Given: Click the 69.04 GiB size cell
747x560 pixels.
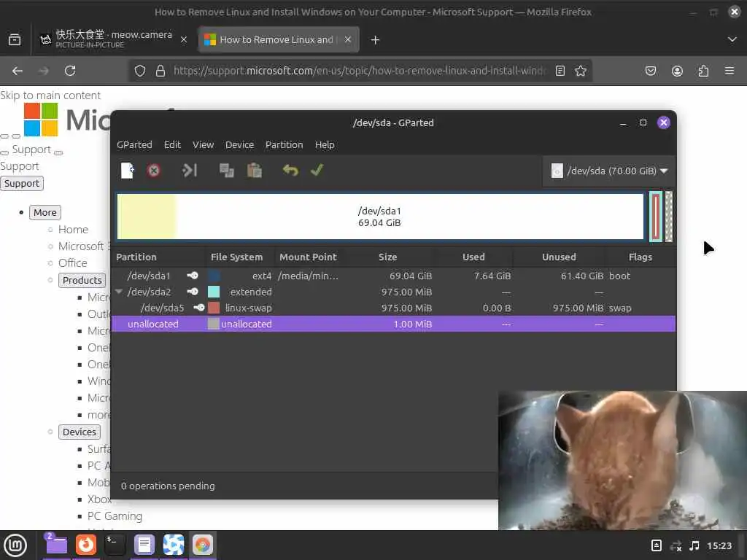Looking at the screenshot, I should point(411,276).
